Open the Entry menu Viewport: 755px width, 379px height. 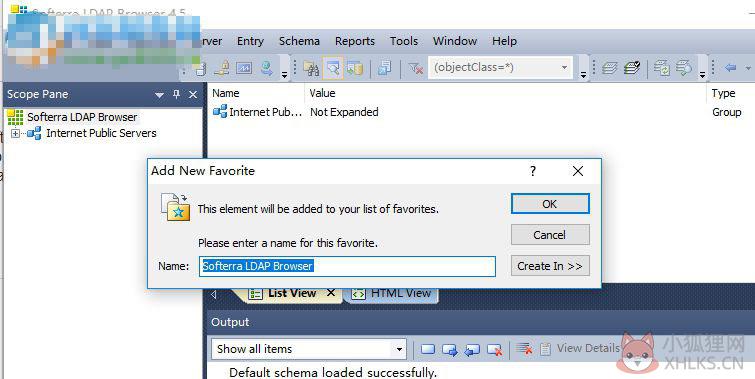coord(250,41)
